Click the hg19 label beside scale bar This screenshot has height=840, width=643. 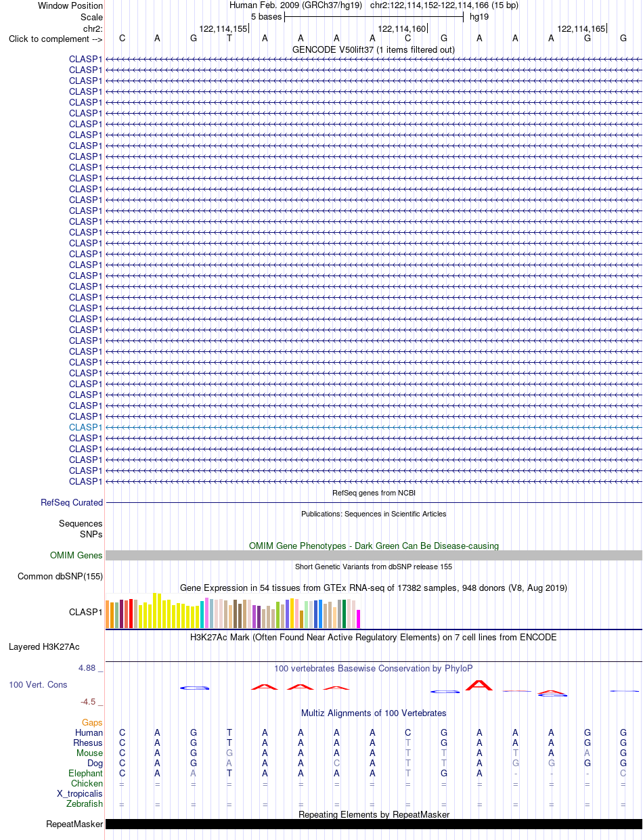click(479, 16)
